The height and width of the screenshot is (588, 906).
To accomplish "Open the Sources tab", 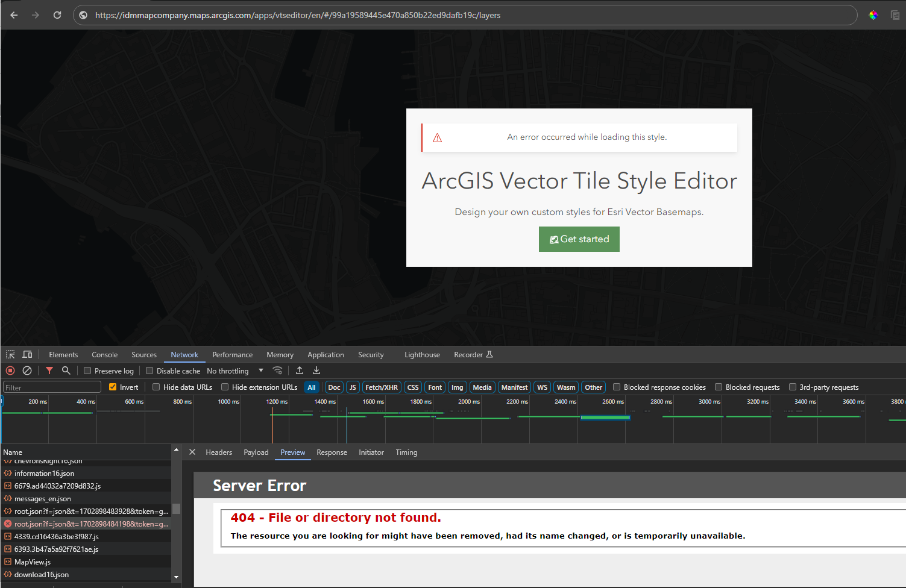I will tap(144, 355).
